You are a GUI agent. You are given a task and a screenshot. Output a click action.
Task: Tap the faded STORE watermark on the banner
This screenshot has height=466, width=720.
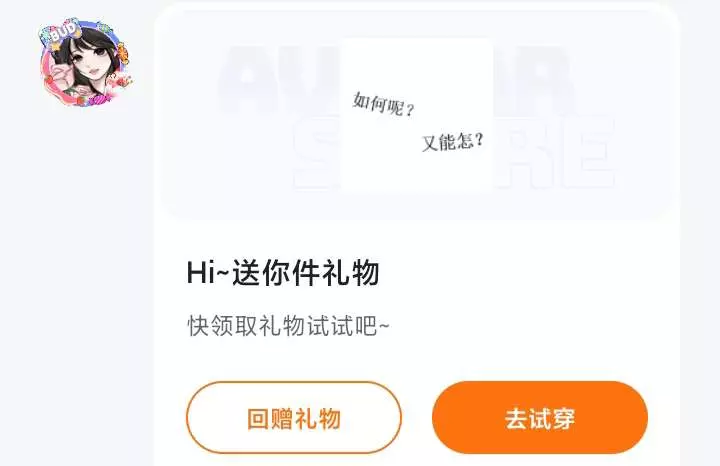(454, 154)
